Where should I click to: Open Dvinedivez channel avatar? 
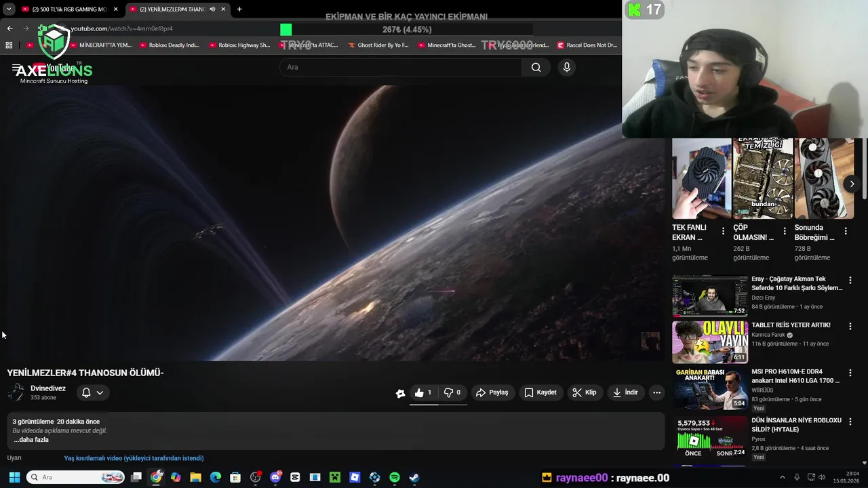coord(16,392)
